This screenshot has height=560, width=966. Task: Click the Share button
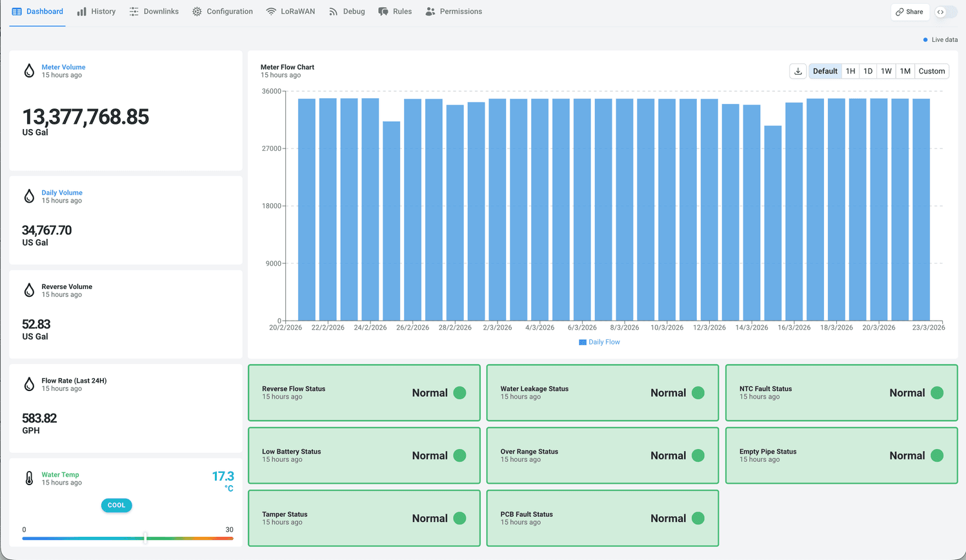(x=909, y=12)
